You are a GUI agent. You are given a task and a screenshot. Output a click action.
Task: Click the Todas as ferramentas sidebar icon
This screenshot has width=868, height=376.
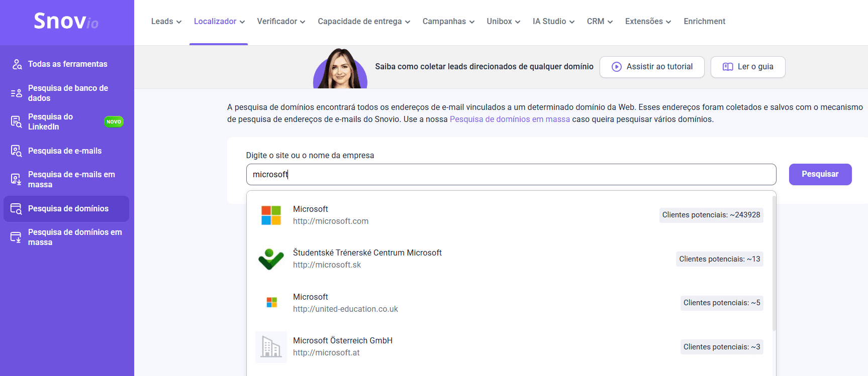pos(17,64)
